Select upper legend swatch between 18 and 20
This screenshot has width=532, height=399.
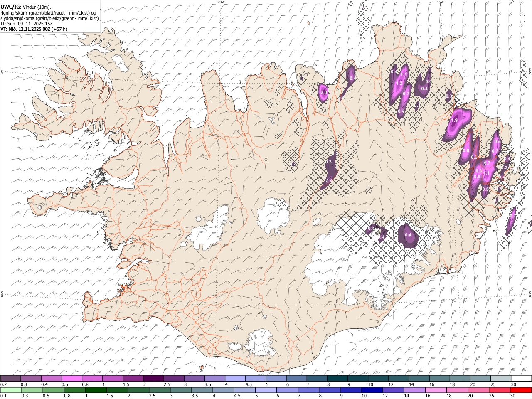[x=460, y=379]
